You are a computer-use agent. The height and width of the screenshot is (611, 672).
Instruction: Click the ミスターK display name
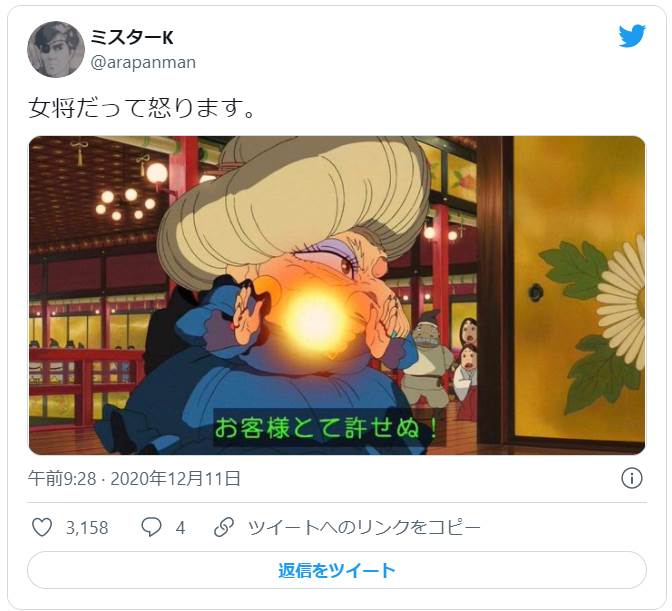132,37
